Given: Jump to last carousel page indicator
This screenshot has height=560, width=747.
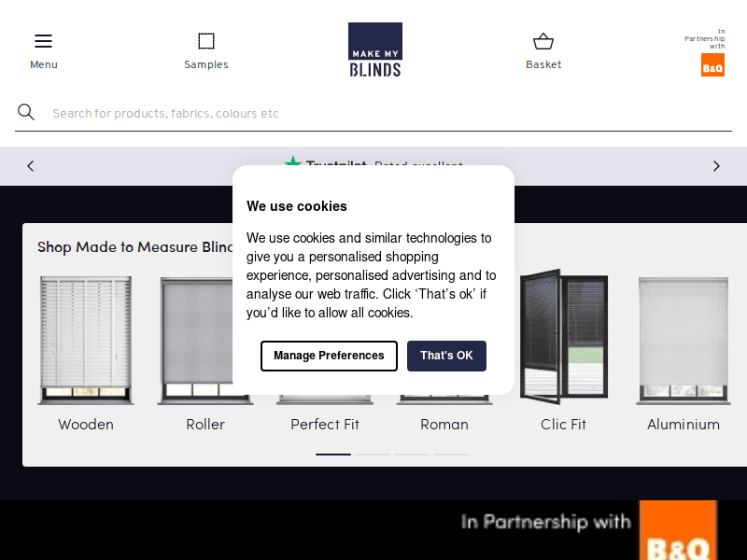Looking at the screenshot, I should (451, 455).
